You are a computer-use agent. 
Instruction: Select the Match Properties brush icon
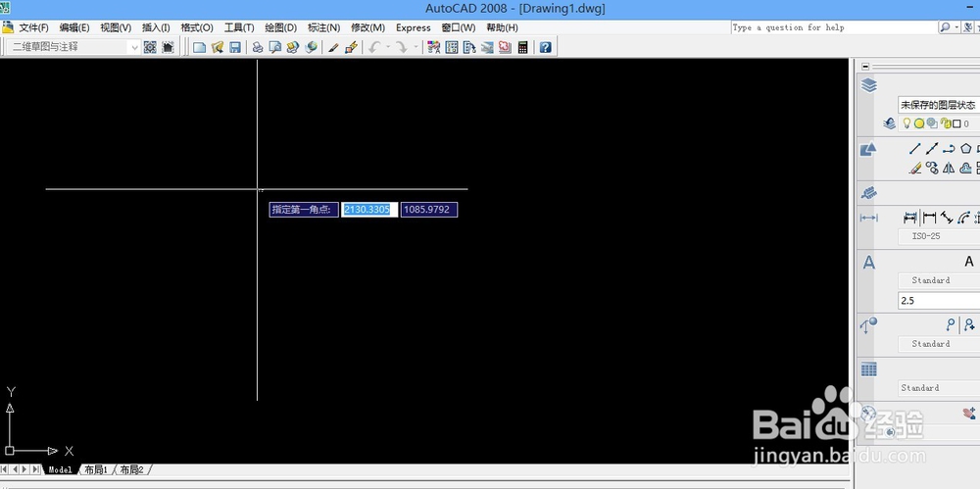tap(333, 47)
